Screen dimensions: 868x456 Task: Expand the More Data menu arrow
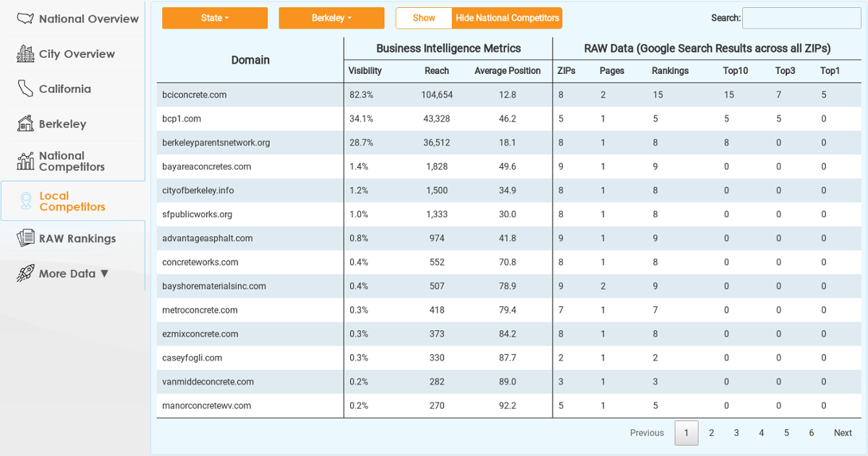(x=104, y=274)
